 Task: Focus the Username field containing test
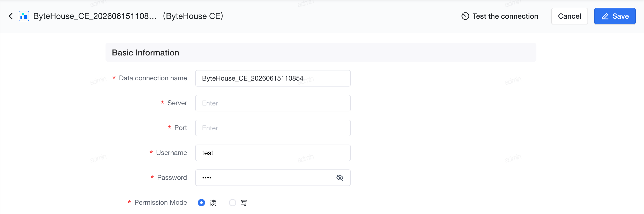[273, 153]
